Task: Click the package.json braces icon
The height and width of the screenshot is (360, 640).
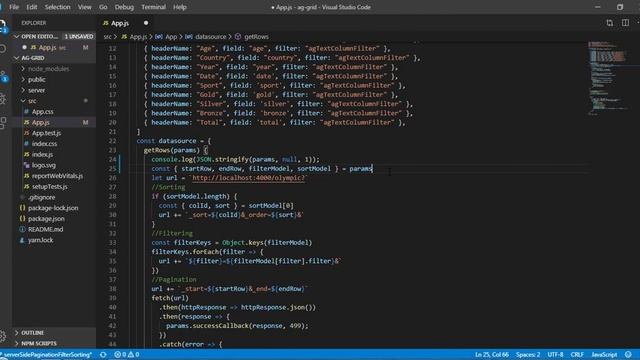Action: coord(22,219)
